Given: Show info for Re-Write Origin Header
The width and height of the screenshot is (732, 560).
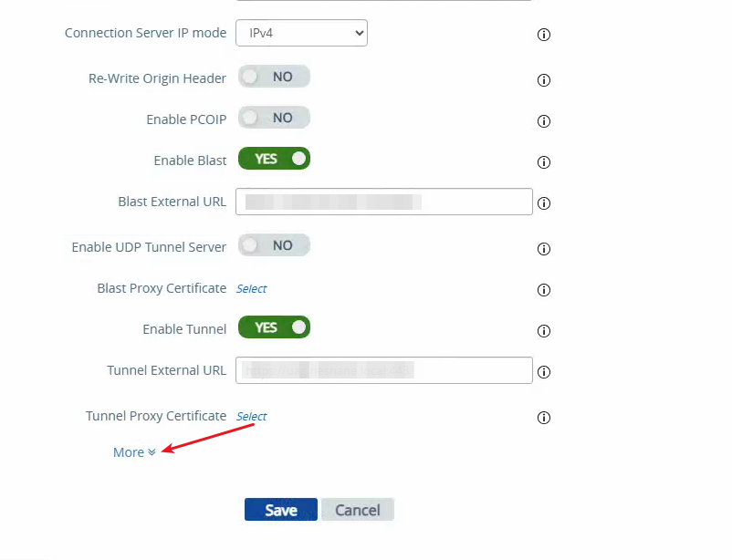Looking at the screenshot, I should click(x=544, y=80).
